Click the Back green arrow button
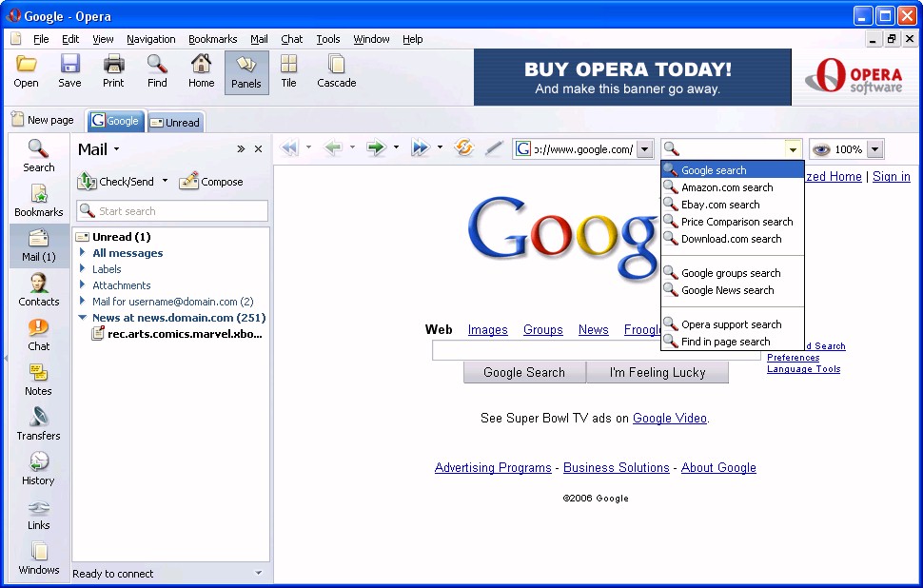This screenshot has height=588, width=923. point(333,147)
